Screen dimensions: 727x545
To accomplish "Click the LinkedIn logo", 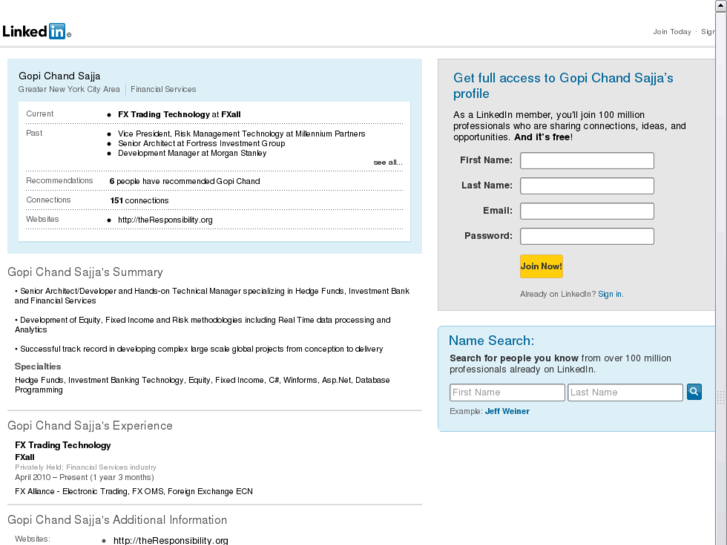I will point(37,31).
